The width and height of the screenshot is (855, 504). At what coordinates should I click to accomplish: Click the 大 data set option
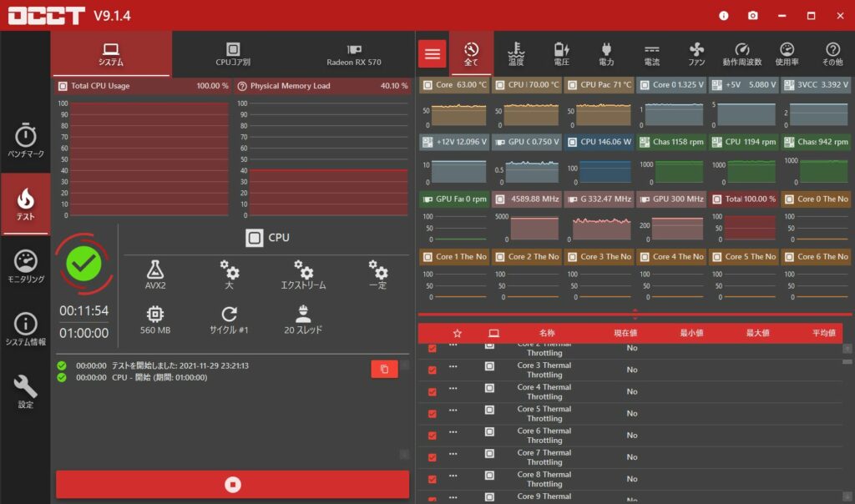point(229,275)
